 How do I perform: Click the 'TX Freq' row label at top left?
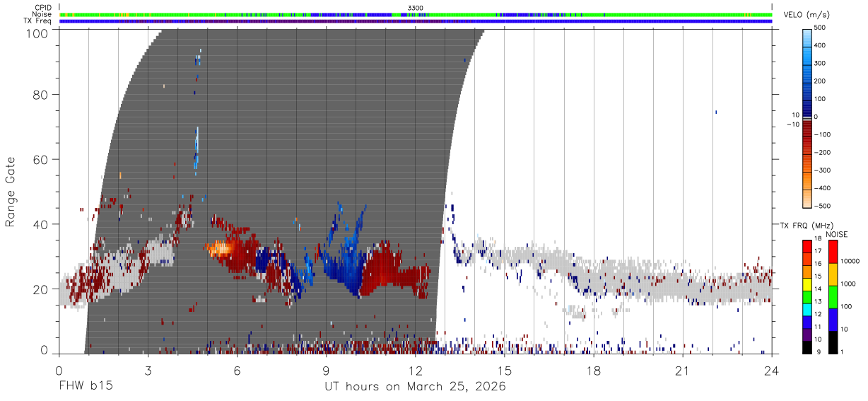(x=38, y=21)
